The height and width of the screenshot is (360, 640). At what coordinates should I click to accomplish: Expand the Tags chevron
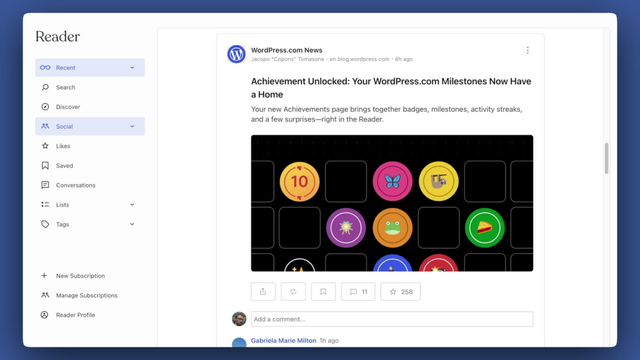pyautogui.click(x=132, y=224)
